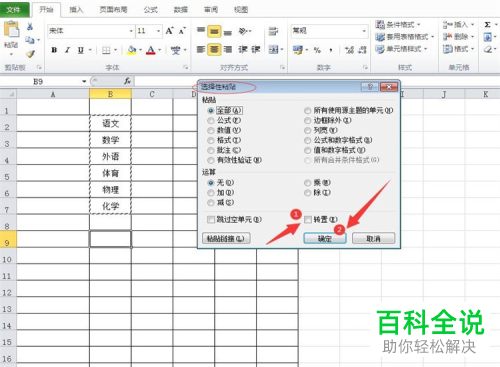Click the 确定 (OK) button
500x367 pixels.
(324, 239)
